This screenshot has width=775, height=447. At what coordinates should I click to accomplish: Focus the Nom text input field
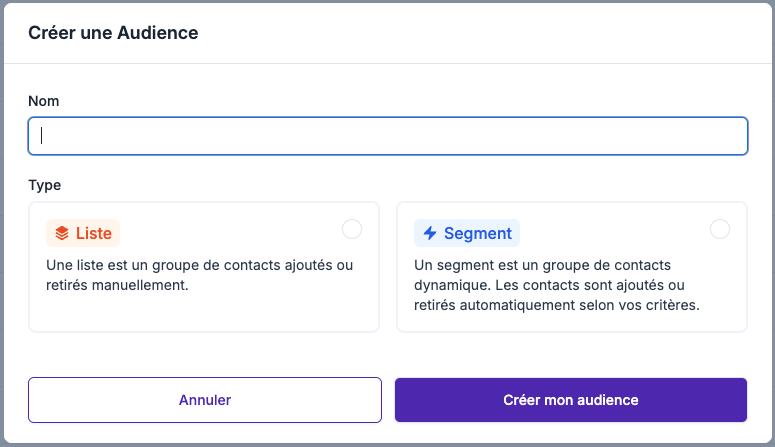(388, 136)
